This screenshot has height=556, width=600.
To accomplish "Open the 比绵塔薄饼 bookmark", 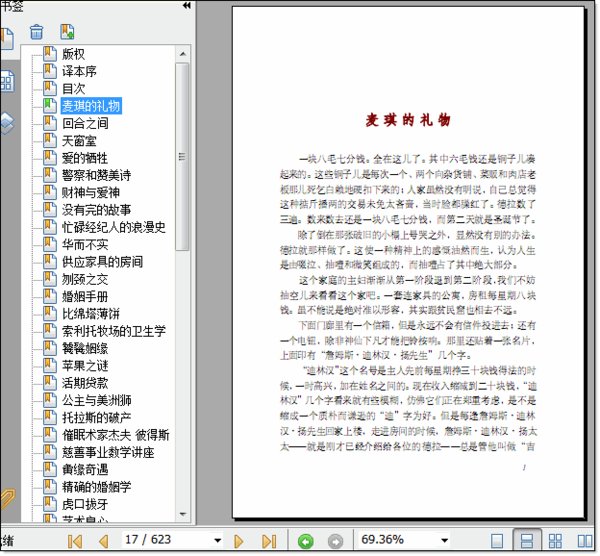I will click(x=91, y=314).
